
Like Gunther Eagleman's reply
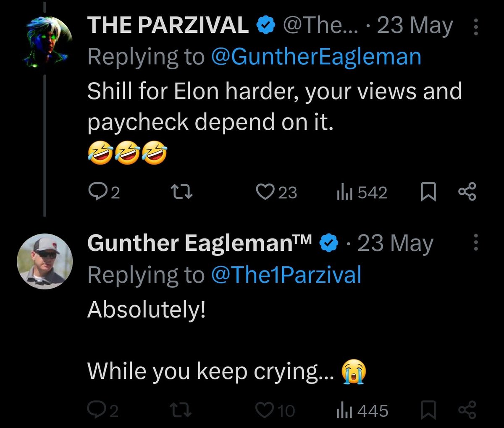click(x=265, y=410)
